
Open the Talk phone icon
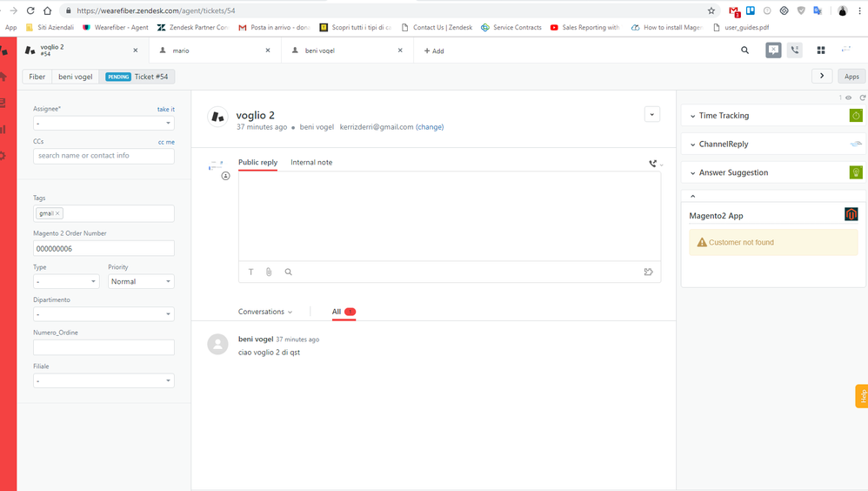coord(795,50)
